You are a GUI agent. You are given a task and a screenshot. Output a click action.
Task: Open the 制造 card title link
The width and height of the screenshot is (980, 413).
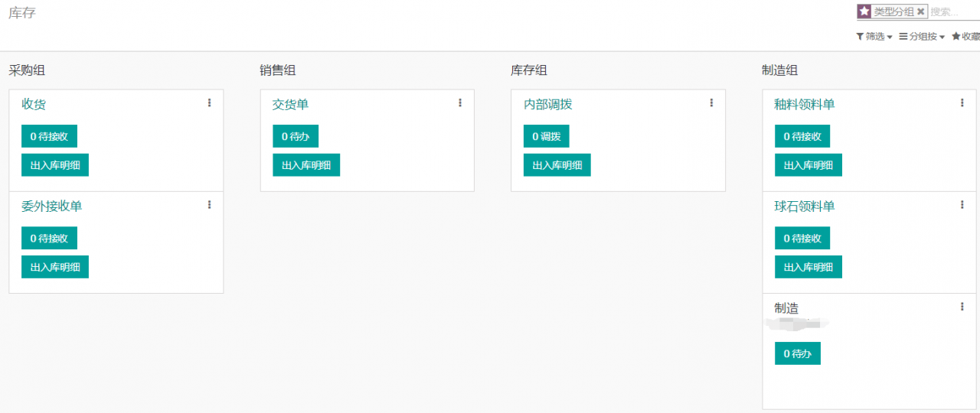coord(786,307)
